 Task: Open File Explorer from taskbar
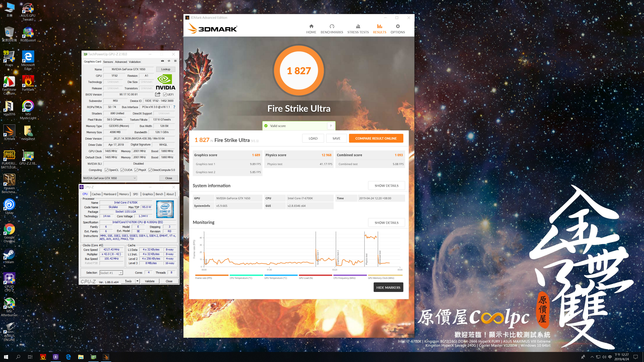point(80,357)
